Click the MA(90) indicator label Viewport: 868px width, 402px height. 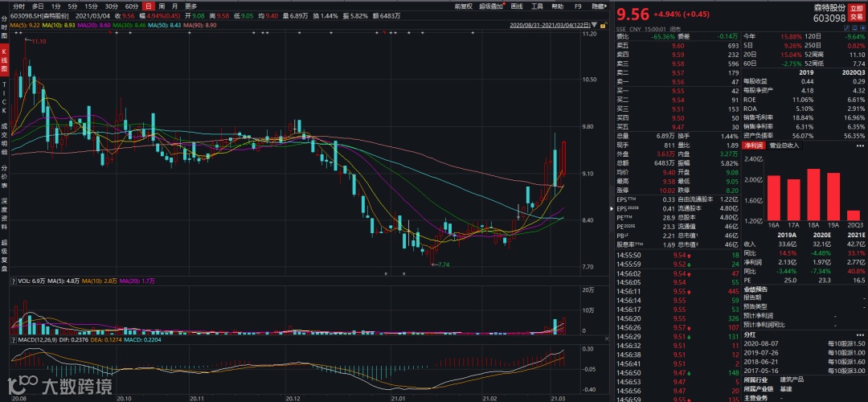click(199, 26)
